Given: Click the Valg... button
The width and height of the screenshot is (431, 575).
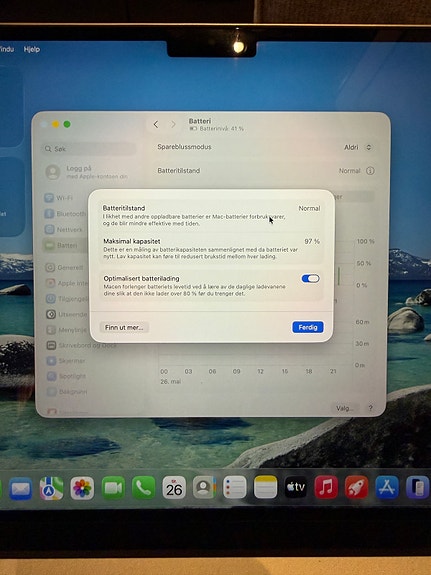Looking at the screenshot, I should 345,408.
